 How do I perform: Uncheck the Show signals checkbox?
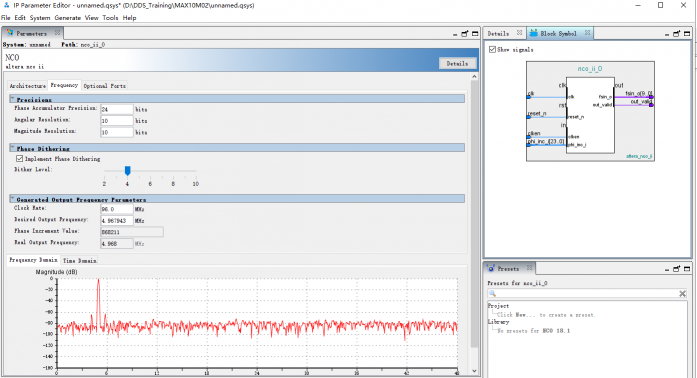click(492, 49)
